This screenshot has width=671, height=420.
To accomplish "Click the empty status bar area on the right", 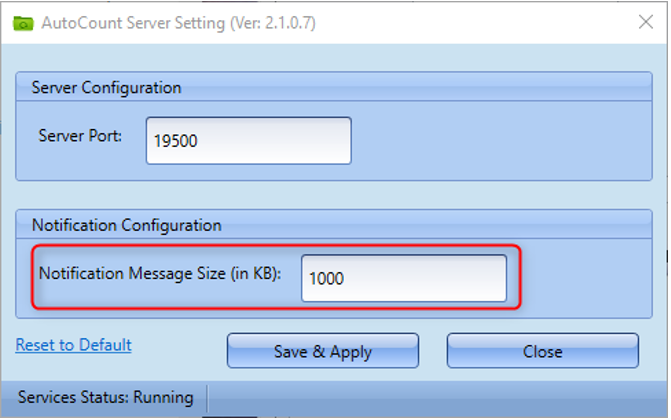I will 440,398.
